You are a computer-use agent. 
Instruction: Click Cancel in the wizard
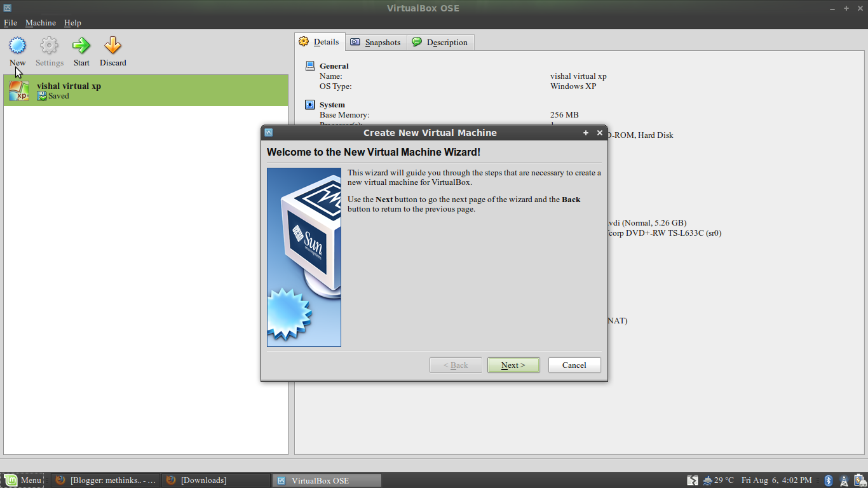pos(574,365)
